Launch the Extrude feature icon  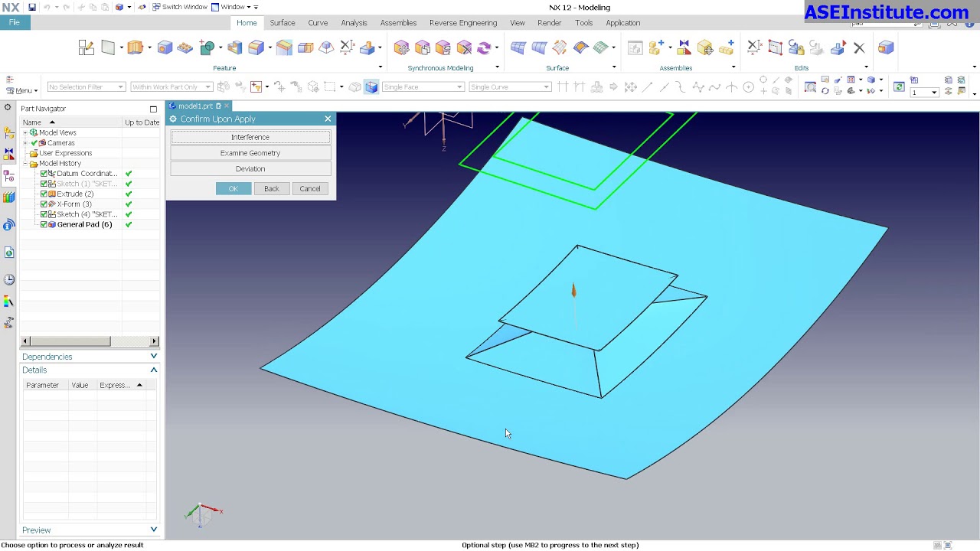coord(135,48)
